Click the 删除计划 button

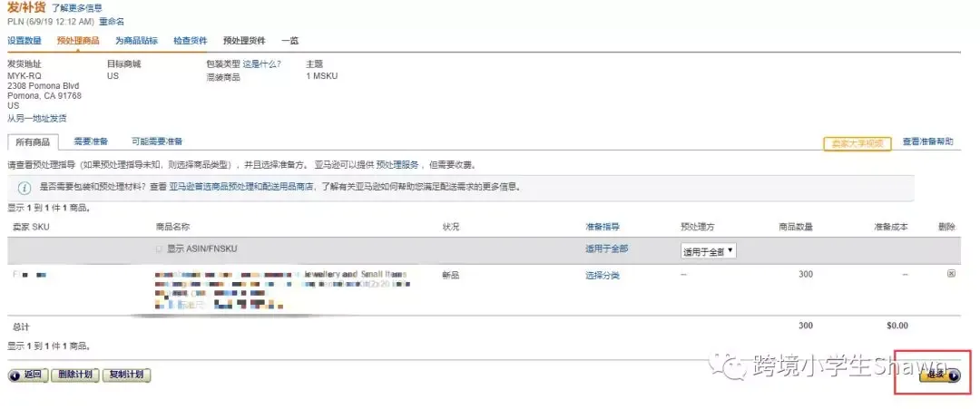[74, 375]
